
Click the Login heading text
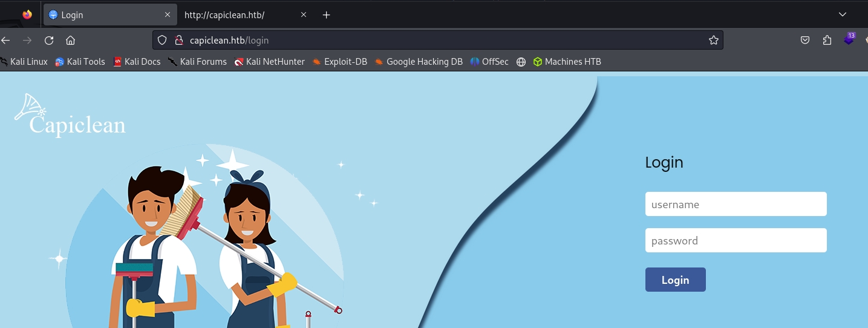tap(664, 163)
